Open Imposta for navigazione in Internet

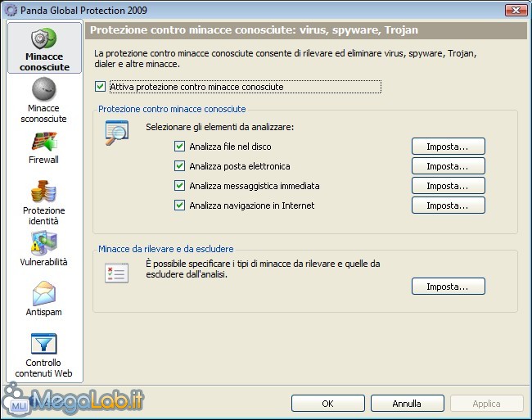click(x=449, y=205)
